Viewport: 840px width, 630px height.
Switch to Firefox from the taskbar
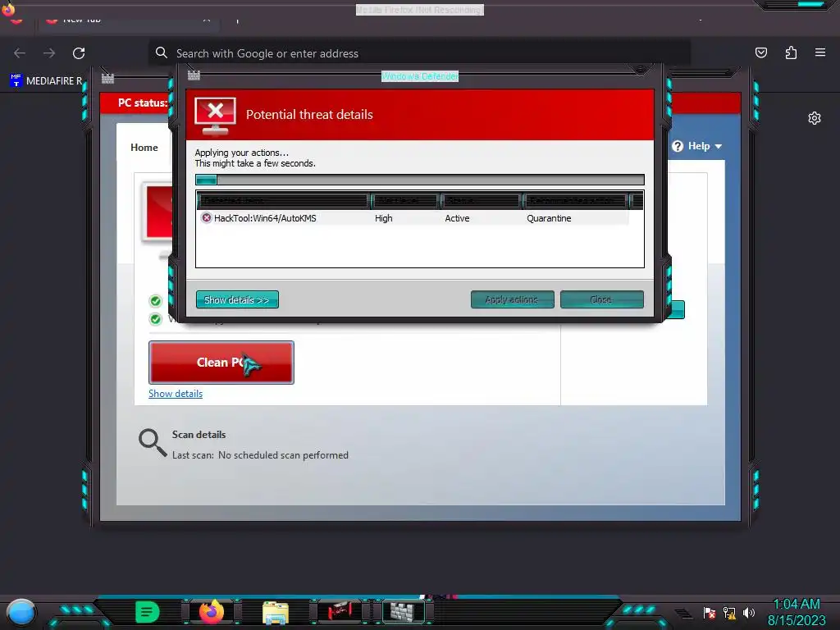[211, 612]
